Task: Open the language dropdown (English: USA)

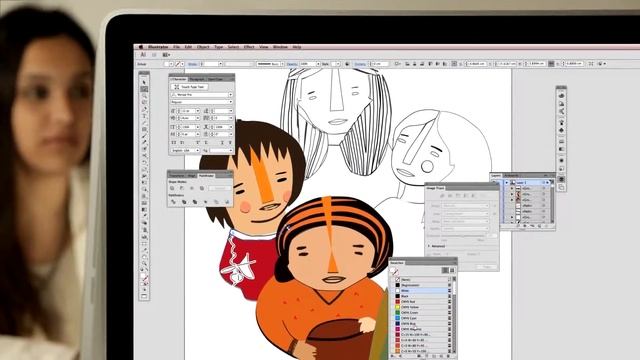Action: tap(198, 150)
